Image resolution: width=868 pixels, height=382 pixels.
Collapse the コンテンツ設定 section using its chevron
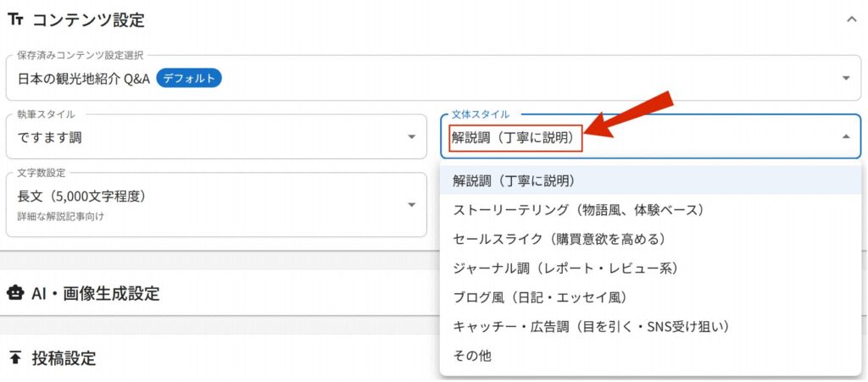(x=851, y=19)
